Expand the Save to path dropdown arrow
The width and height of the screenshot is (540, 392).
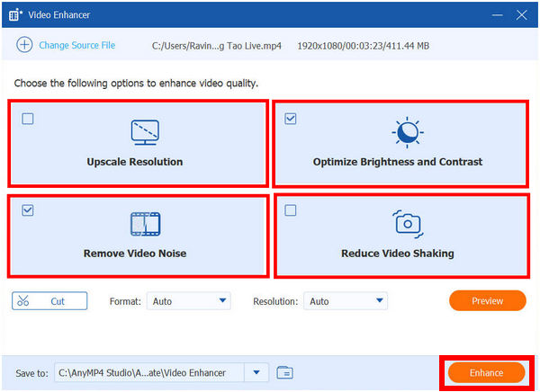pyautogui.click(x=256, y=372)
